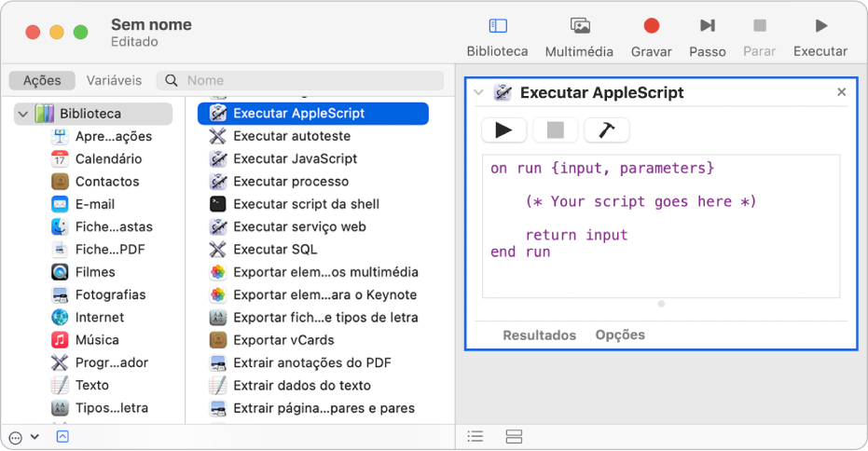Image resolution: width=868 pixels, height=451 pixels.
Task: Run the AppleScript with the play button
Action: click(503, 130)
